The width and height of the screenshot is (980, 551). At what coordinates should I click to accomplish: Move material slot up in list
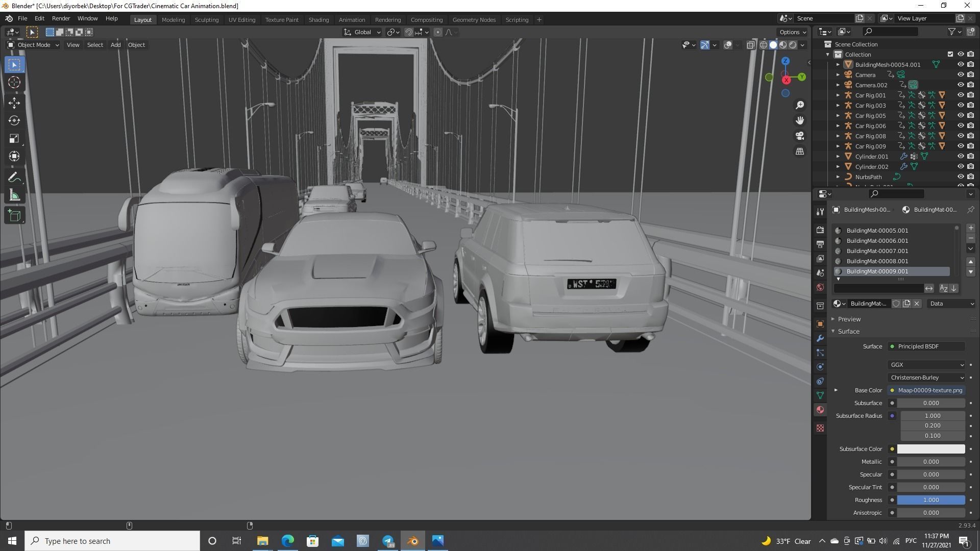click(x=971, y=261)
